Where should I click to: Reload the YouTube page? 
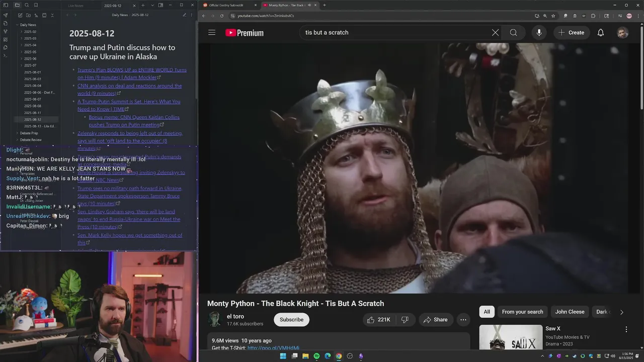(222, 16)
